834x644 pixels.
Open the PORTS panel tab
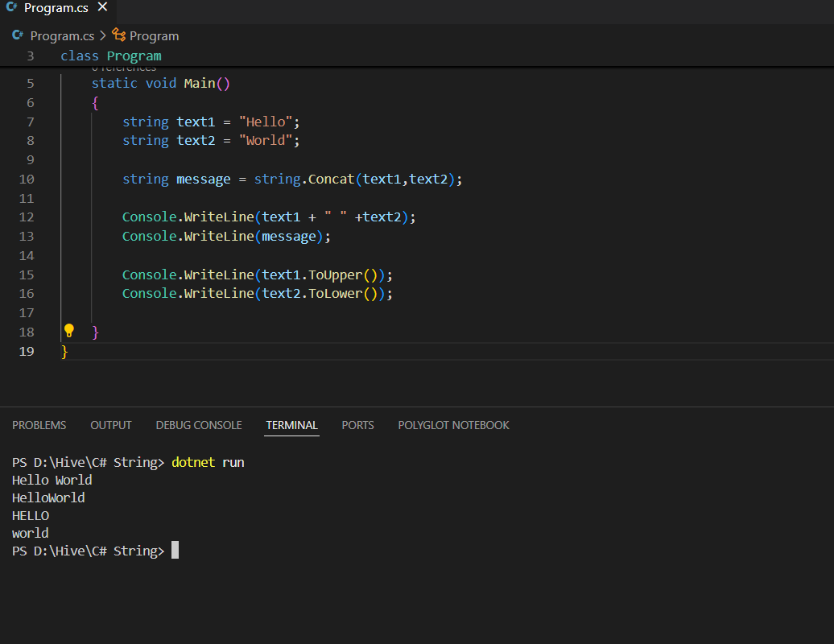pyautogui.click(x=358, y=425)
